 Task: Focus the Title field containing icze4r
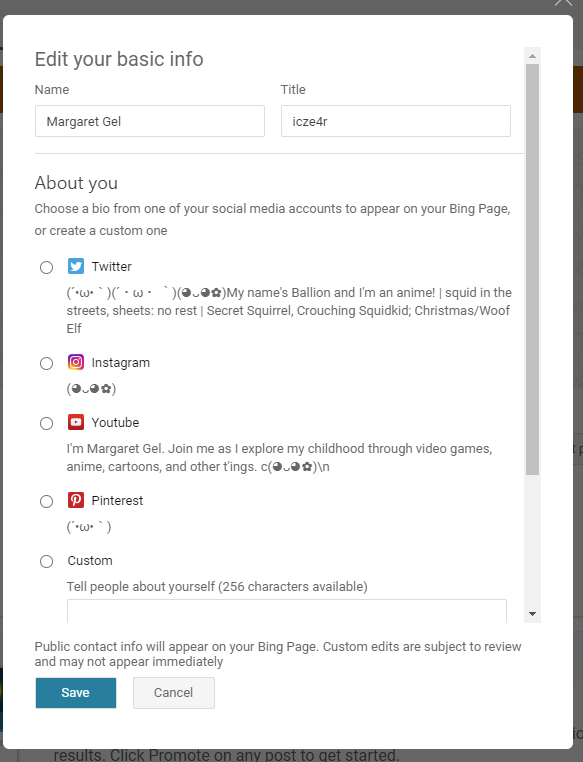pos(396,121)
